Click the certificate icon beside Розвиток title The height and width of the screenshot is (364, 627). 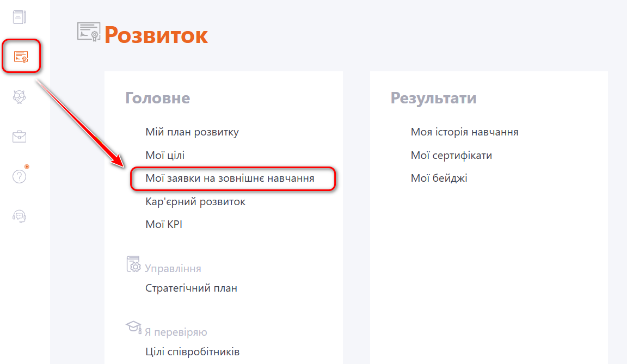click(89, 33)
